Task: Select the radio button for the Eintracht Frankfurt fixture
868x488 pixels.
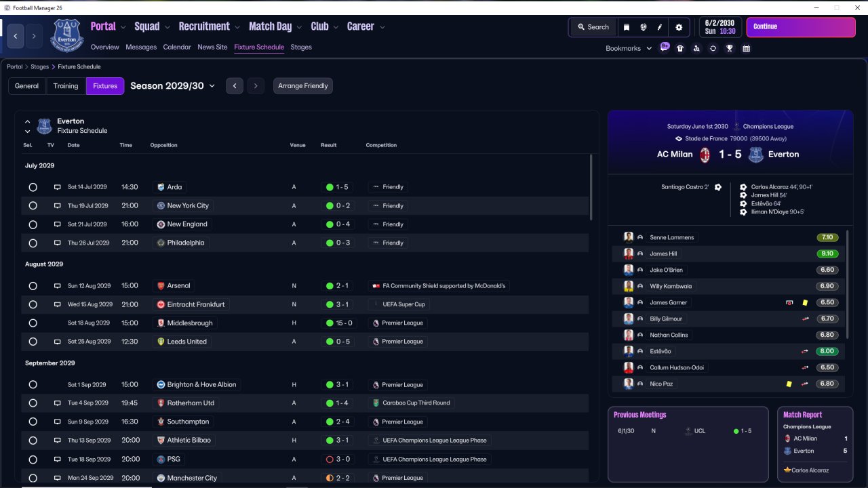Action: click(x=33, y=304)
